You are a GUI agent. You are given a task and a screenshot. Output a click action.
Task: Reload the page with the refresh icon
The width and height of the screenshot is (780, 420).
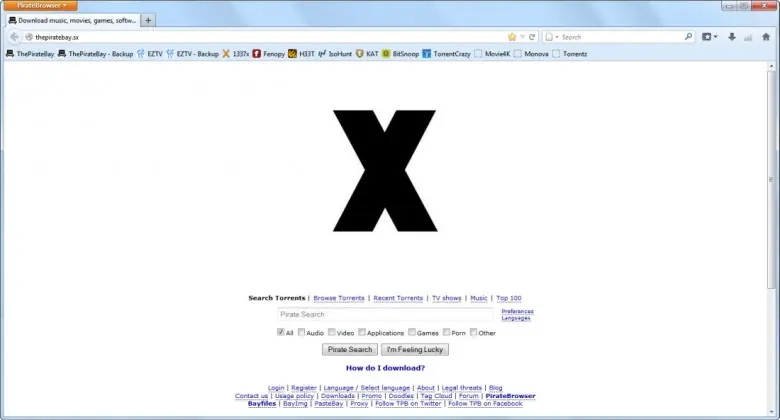532,37
